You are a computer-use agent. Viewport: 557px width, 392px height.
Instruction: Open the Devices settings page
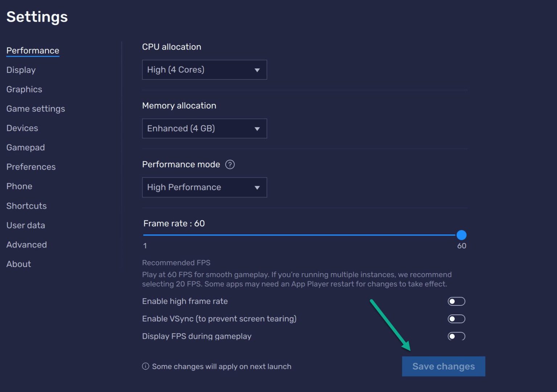point(22,128)
